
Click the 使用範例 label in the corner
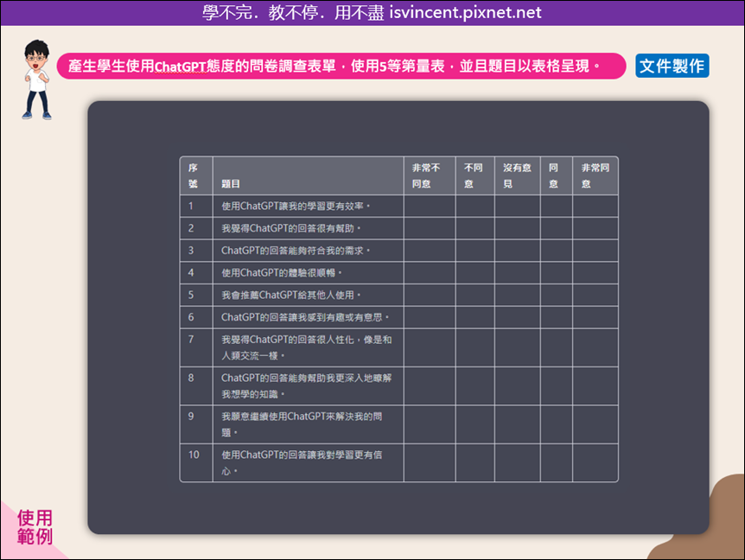[x=35, y=527]
